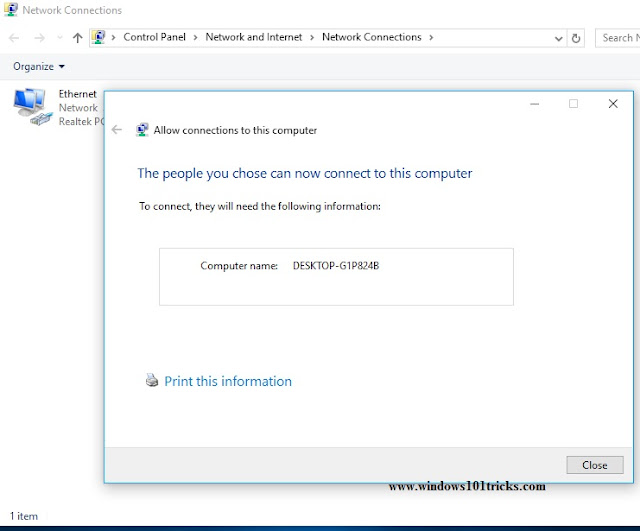Select Control Panel in the breadcrumb
This screenshot has height=531, width=640.
click(x=154, y=37)
